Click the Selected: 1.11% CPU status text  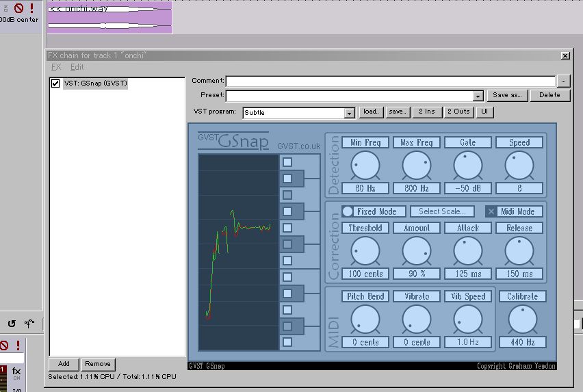(x=81, y=376)
